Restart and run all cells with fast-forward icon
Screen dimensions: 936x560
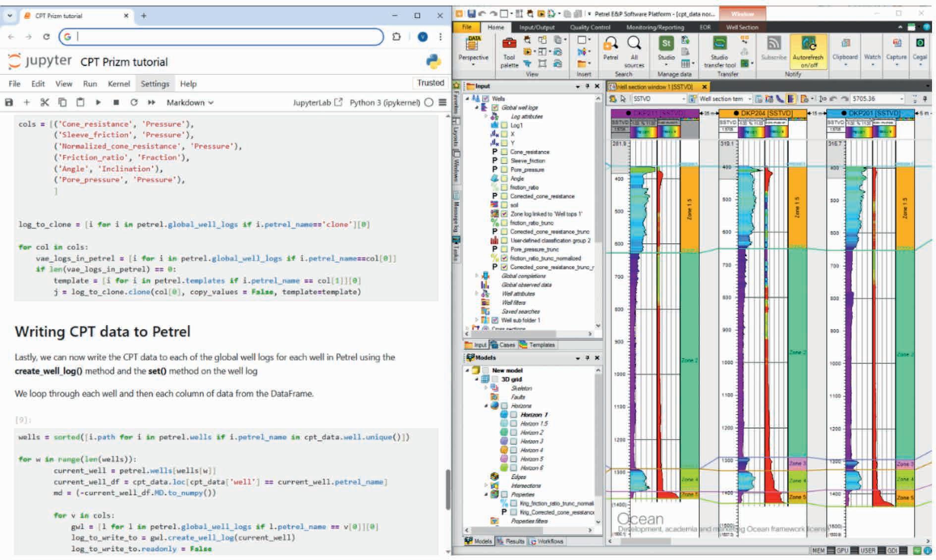[x=152, y=103]
